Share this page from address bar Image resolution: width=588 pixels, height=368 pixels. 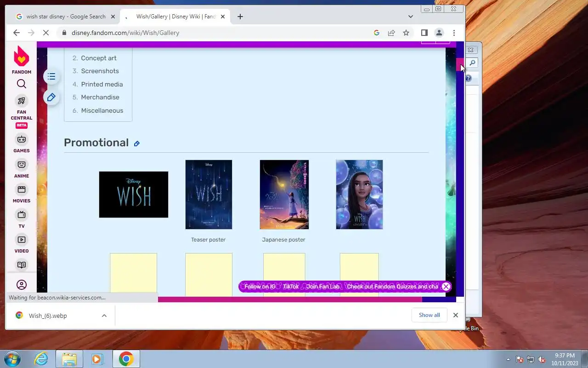click(x=391, y=33)
